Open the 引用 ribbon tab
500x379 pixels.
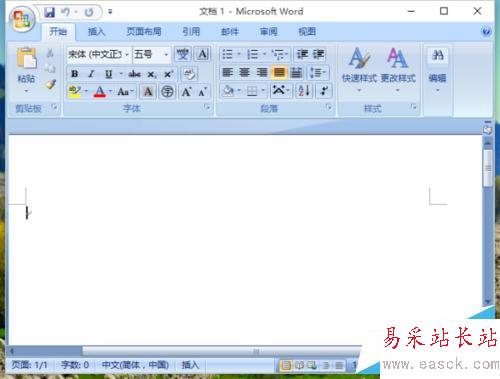[x=191, y=32]
